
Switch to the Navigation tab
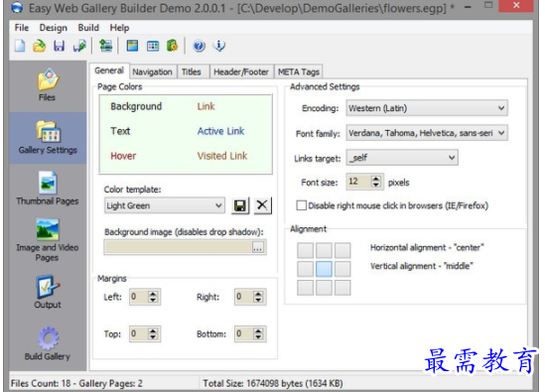coord(152,71)
